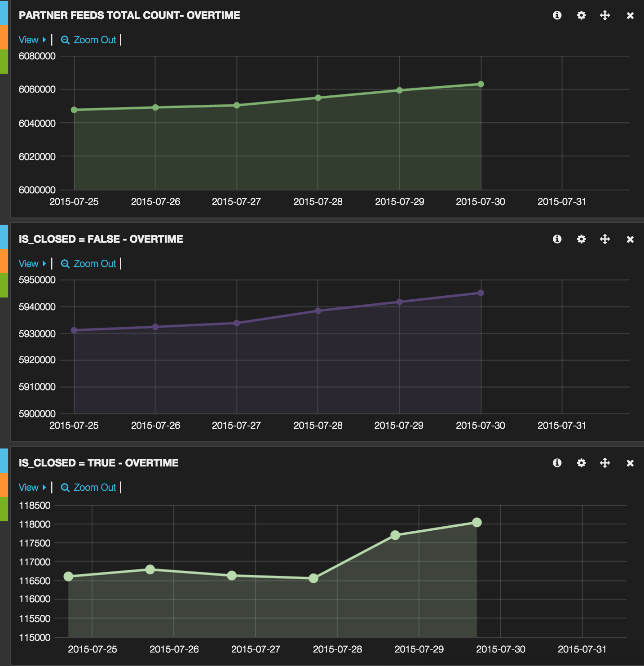
Task: Select lowest data point in IS_CLOSED = TRUE chart
Action: pyautogui.click(x=313, y=578)
